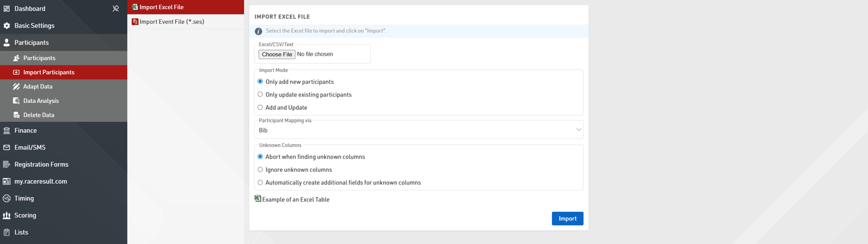Image resolution: width=868 pixels, height=244 pixels.
Task: Switch to Import Event File (*.ses)
Action: tap(172, 22)
